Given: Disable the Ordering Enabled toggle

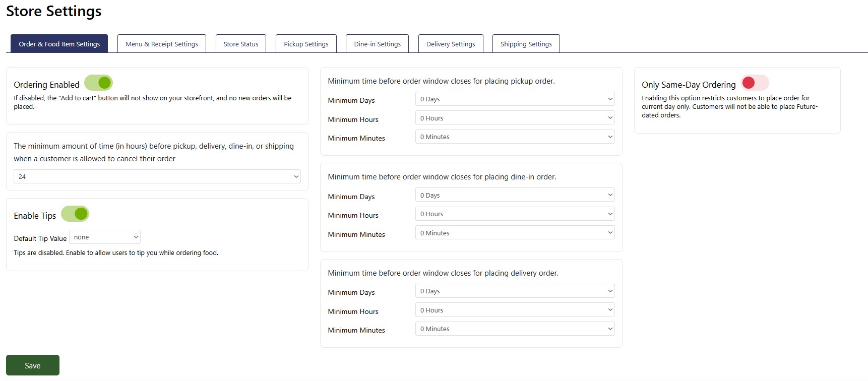Looking at the screenshot, I should tap(98, 83).
